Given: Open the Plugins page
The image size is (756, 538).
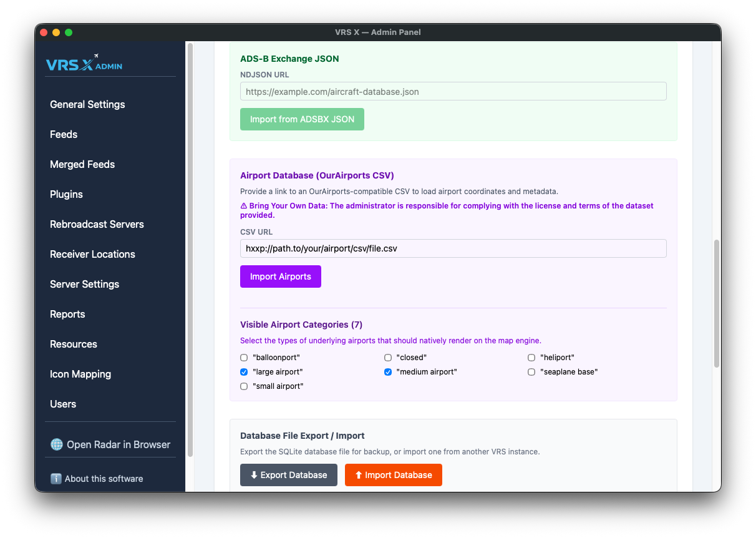Looking at the screenshot, I should pyautogui.click(x=66, y=194).
